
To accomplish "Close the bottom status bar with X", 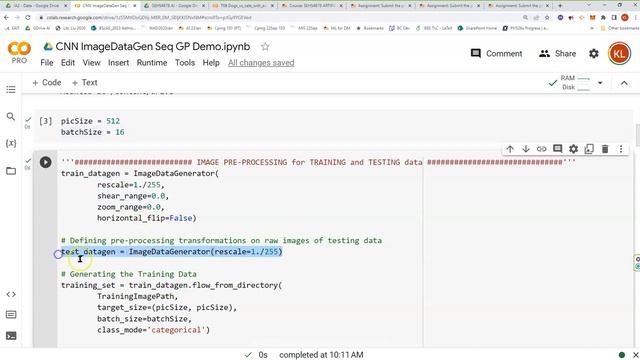I will tap(635, 355).
